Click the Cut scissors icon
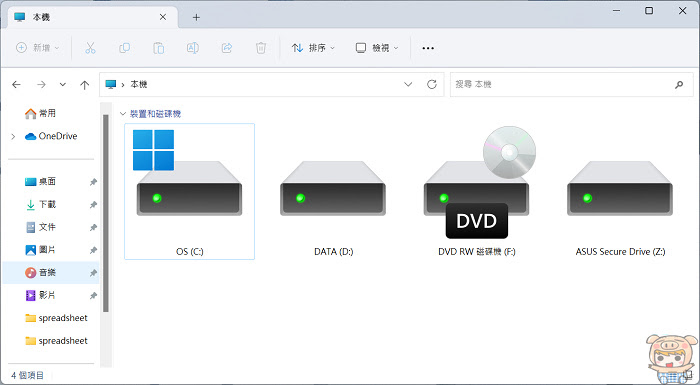Image resolution: width=700 pixels, height=385 pixels. tap(90, 48)
